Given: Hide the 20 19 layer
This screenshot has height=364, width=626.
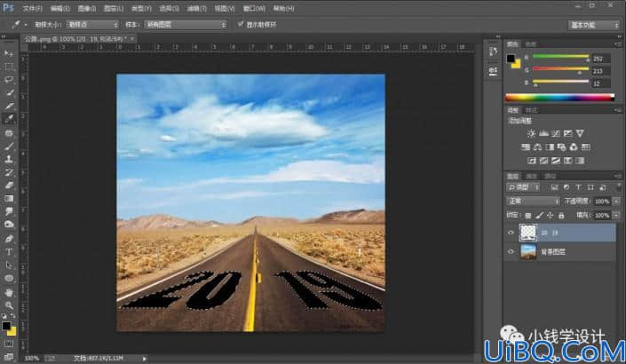Looking at the screenshot, I should [x=511, y=233].
